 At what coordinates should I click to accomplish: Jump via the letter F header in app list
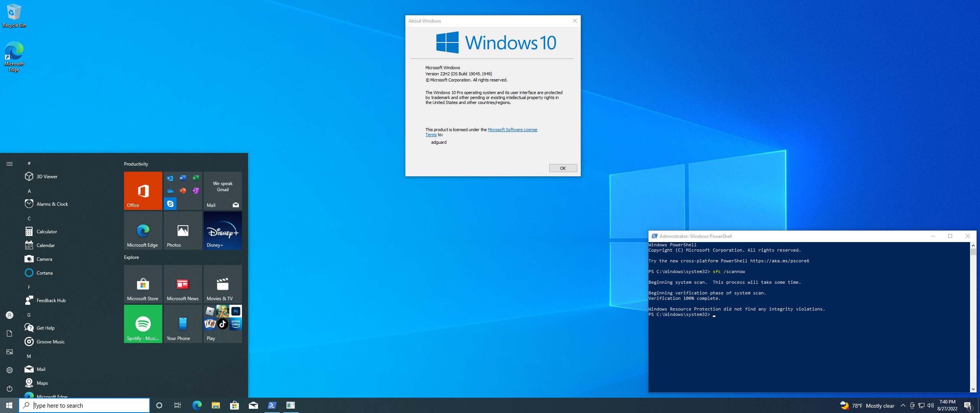click(x=29, y=287)
